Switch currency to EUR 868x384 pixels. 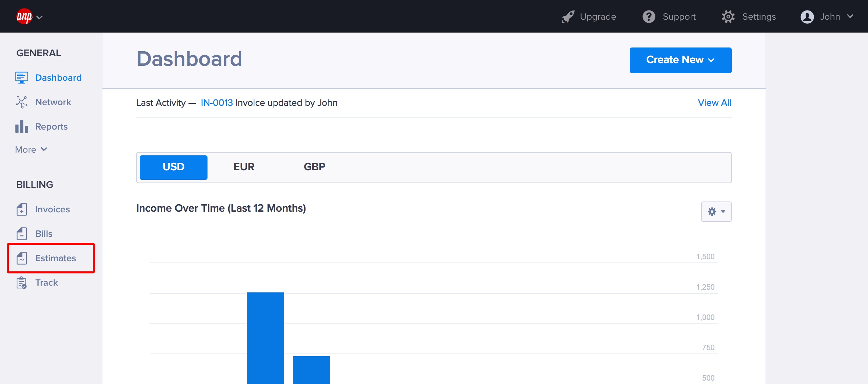[244, 167]
